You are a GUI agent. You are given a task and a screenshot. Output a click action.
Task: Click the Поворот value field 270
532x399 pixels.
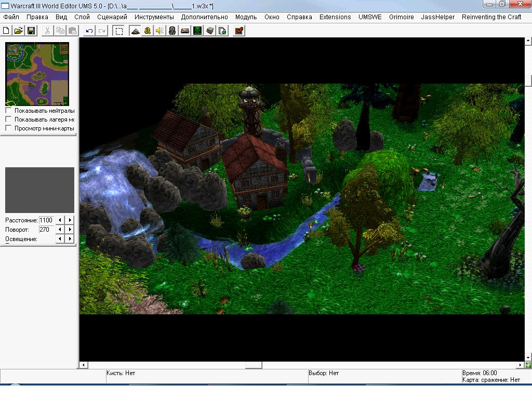(46, 229)
